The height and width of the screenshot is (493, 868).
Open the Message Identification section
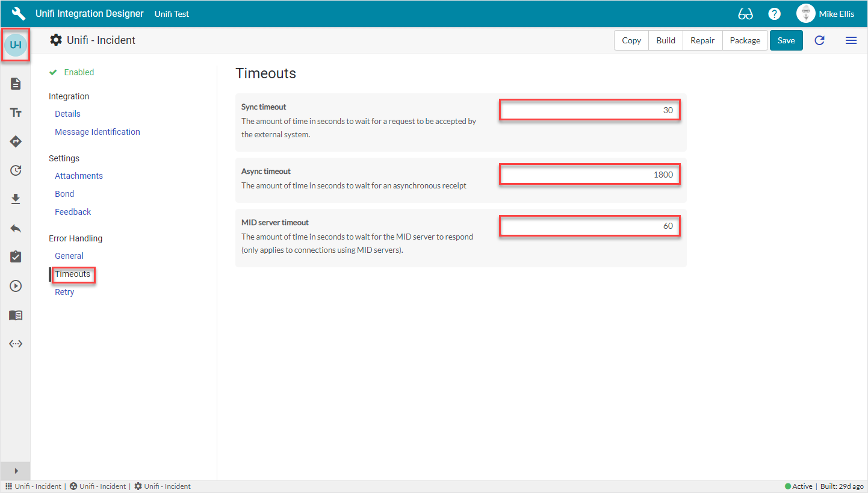point(97,132)
